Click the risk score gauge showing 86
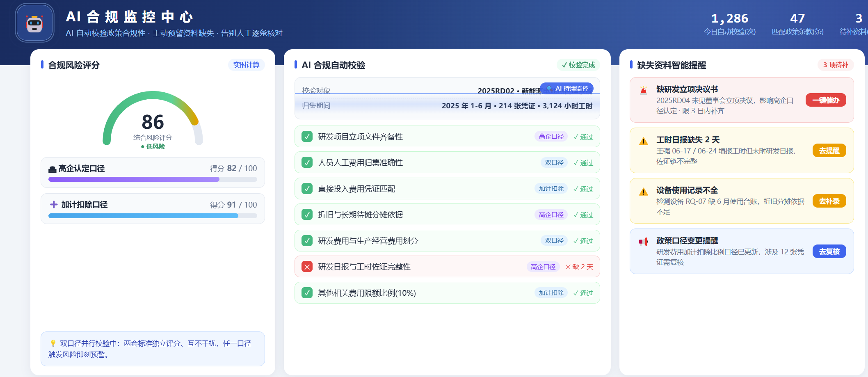This screenshot has width=868, height=377. click(x=153, y=119)
